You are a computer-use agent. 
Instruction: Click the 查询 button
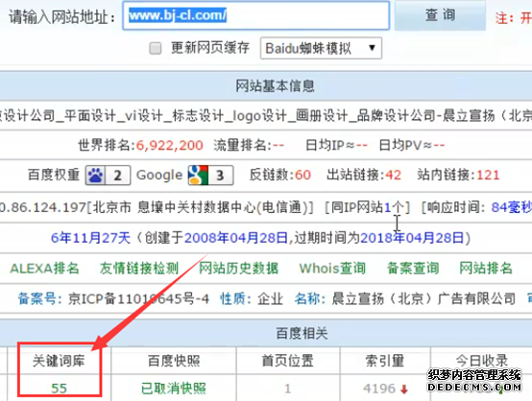click(x=440, y=15)
